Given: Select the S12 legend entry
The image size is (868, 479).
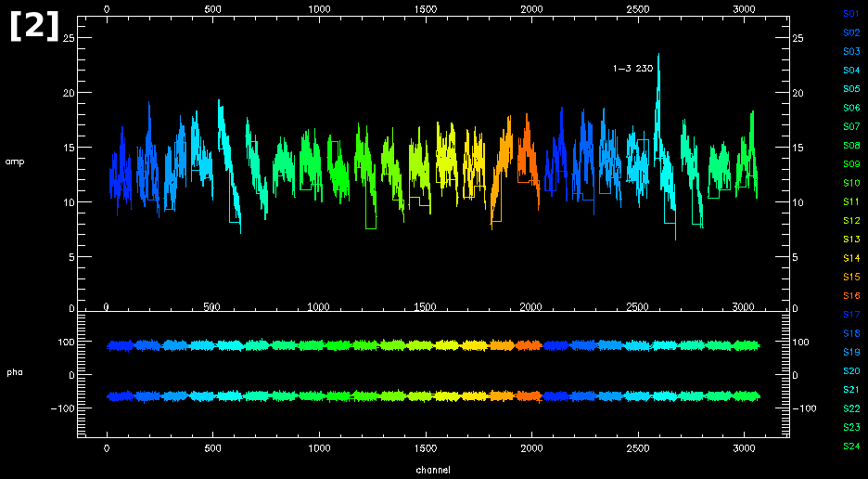Looking at the screenshot, I should (x=851, y=221).
